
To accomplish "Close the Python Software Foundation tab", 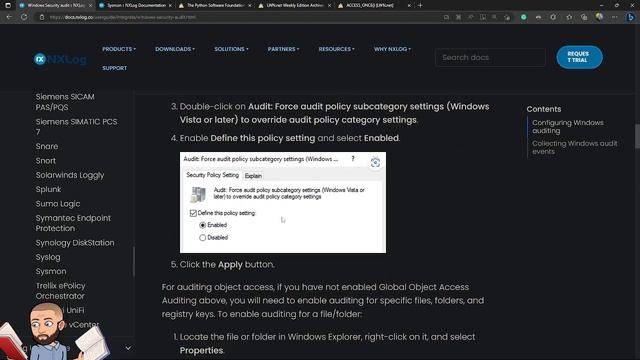I will pyautogui.click(x=249, y=6).
